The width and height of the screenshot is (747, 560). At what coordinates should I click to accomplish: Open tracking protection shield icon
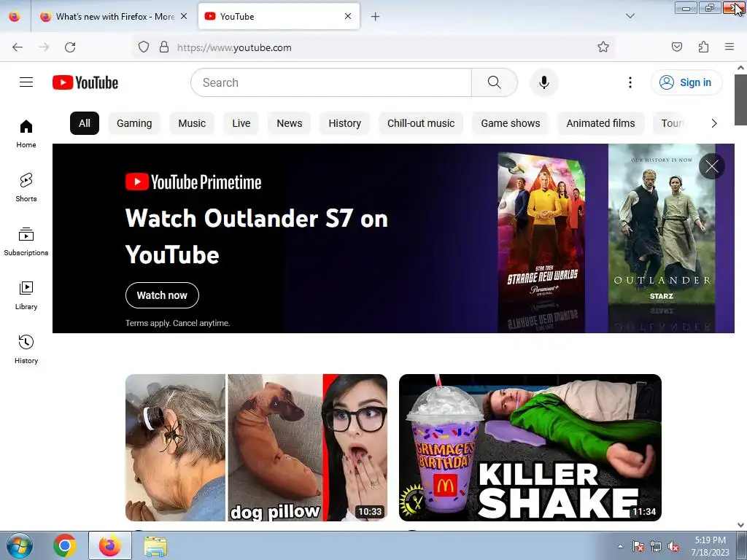144,47
